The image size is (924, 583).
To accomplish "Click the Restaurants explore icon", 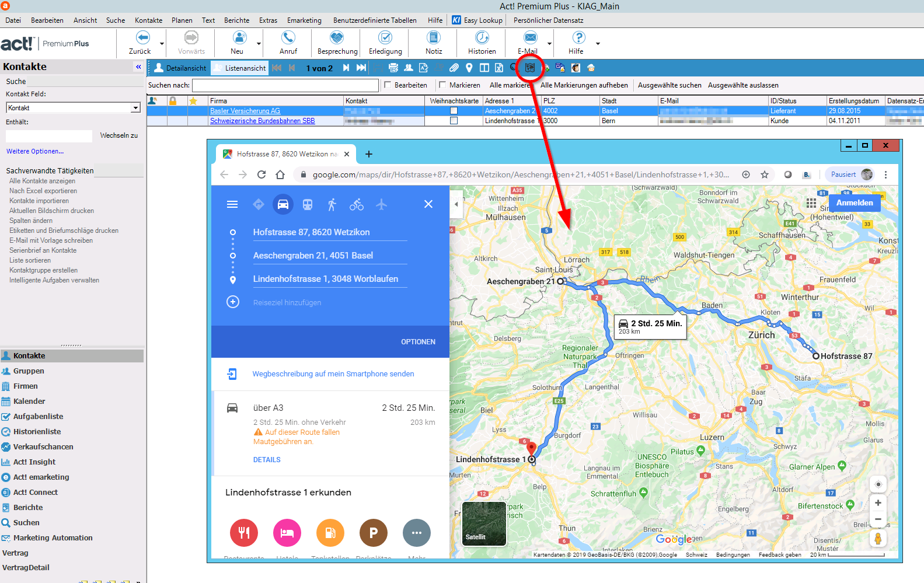I will [244, 533].
